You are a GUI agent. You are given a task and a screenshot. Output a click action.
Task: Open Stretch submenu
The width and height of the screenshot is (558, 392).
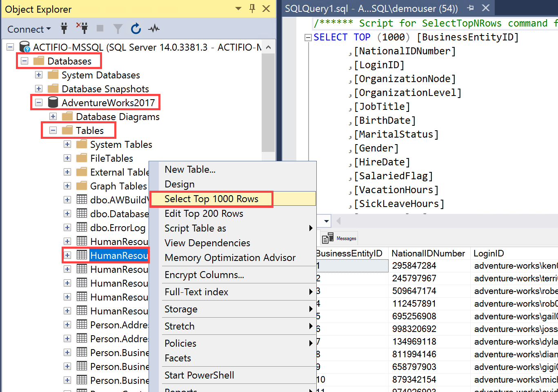pos(233,326)
